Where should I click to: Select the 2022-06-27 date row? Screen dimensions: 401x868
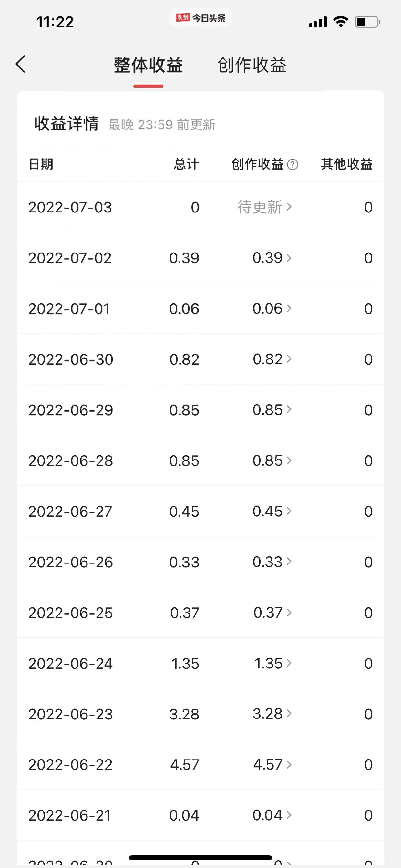[200, 511]
